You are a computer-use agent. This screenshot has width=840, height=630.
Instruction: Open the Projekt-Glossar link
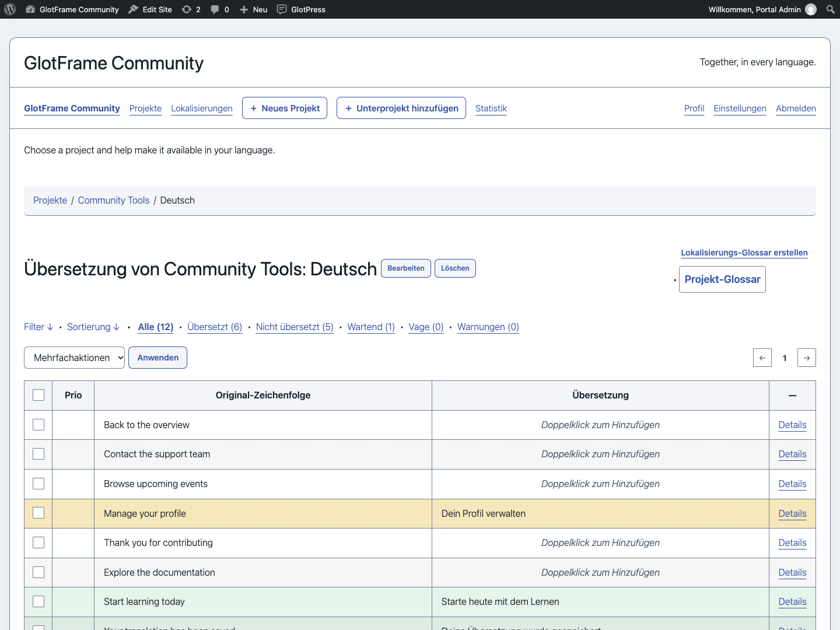coord(722,279)
